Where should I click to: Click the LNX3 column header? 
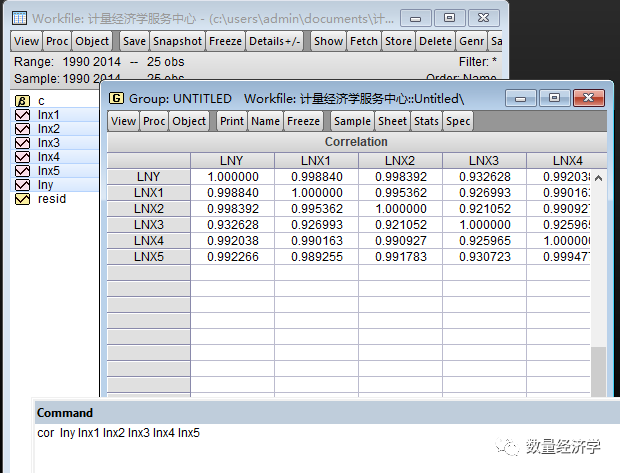484,161
